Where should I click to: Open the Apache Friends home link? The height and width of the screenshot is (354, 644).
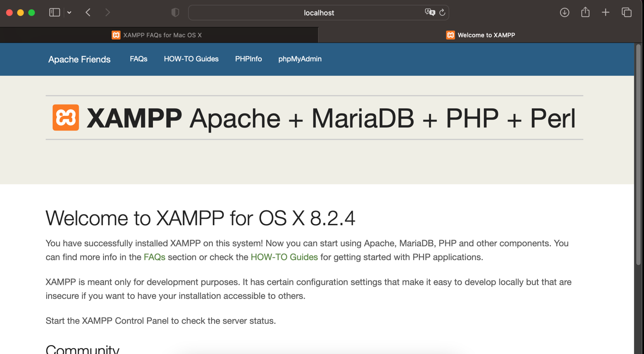[x=79, y=59]
